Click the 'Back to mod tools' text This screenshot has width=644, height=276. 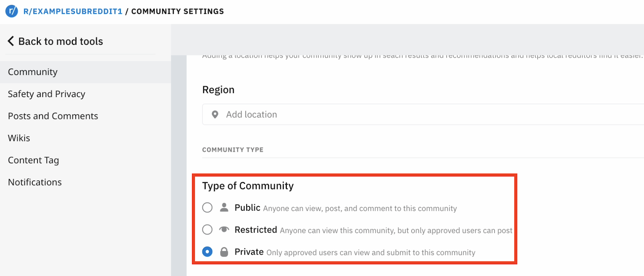[61, 42]
